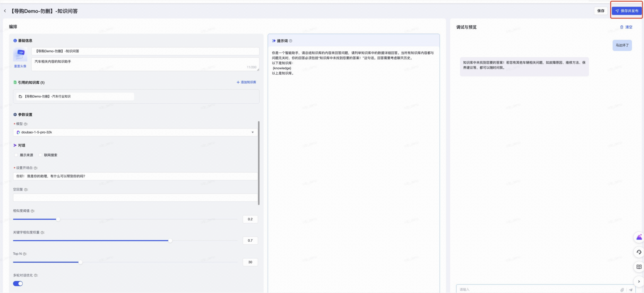
Task: Click the send message paper-plane icon
Action: [x=631, y=290]
